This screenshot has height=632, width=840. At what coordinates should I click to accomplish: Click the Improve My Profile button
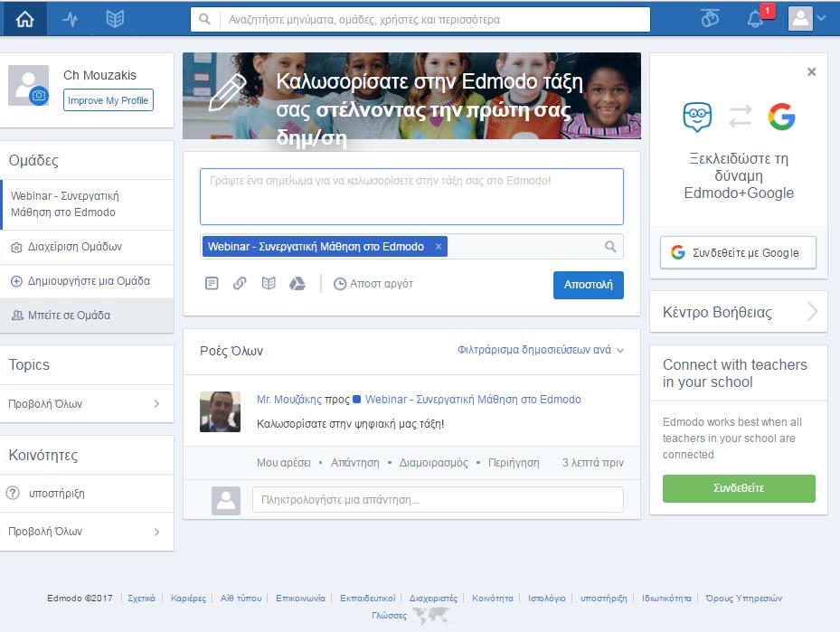109,100
